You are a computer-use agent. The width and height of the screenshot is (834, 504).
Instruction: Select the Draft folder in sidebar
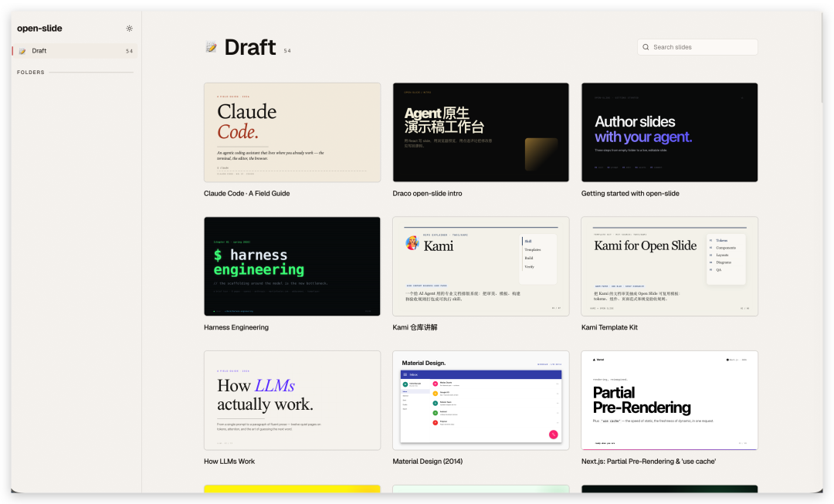coord(74,51)
